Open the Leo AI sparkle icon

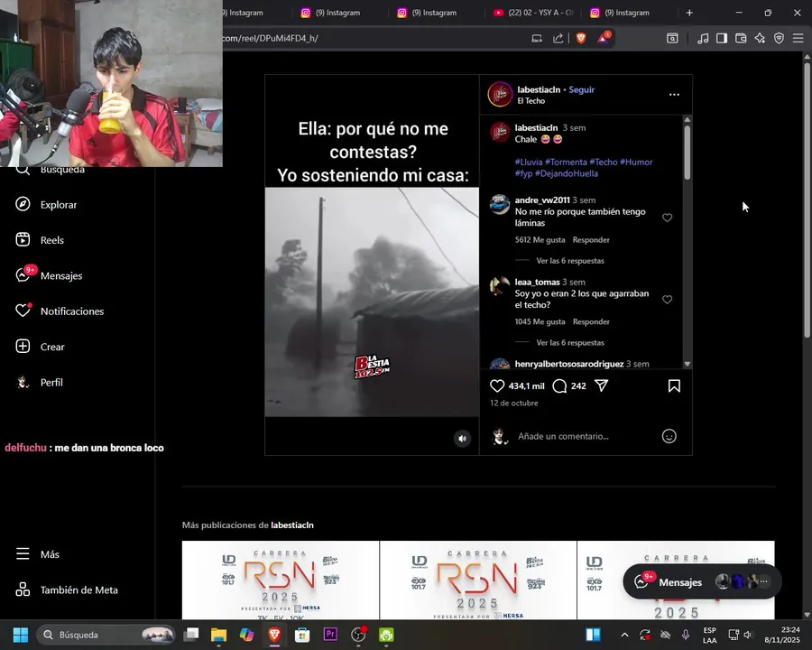coord(760,38)
